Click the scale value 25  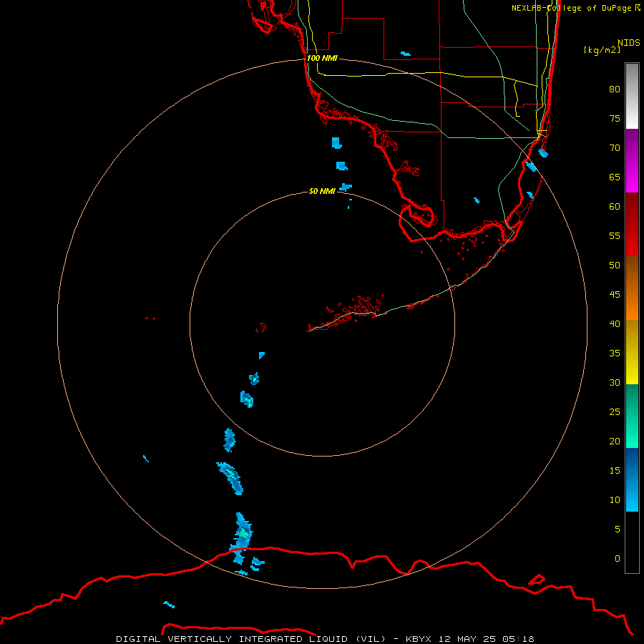(615, 411)
